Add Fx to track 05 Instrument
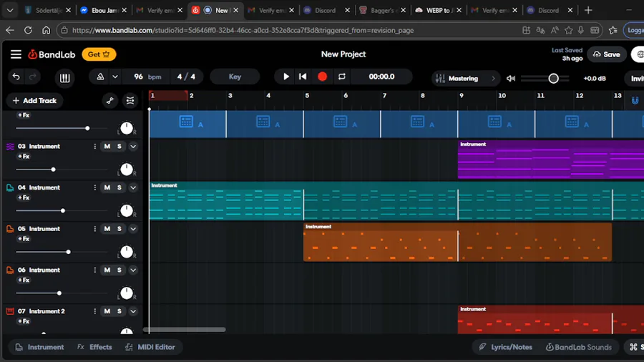This screenshot has width=644, height=362. pyautogui.click(x=24, y=239)
